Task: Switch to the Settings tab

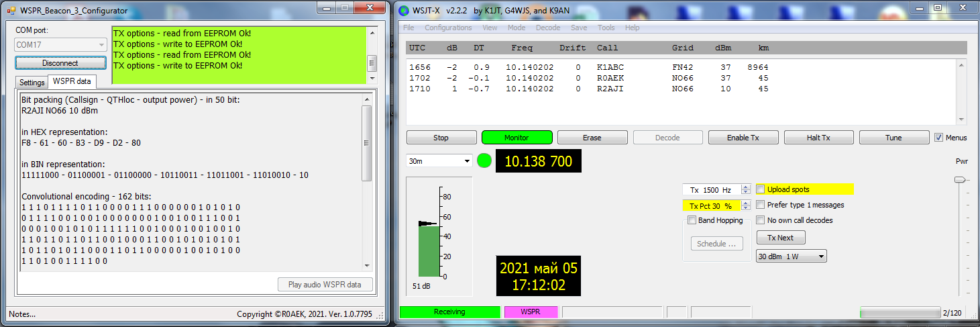Action: pos(32,83)
